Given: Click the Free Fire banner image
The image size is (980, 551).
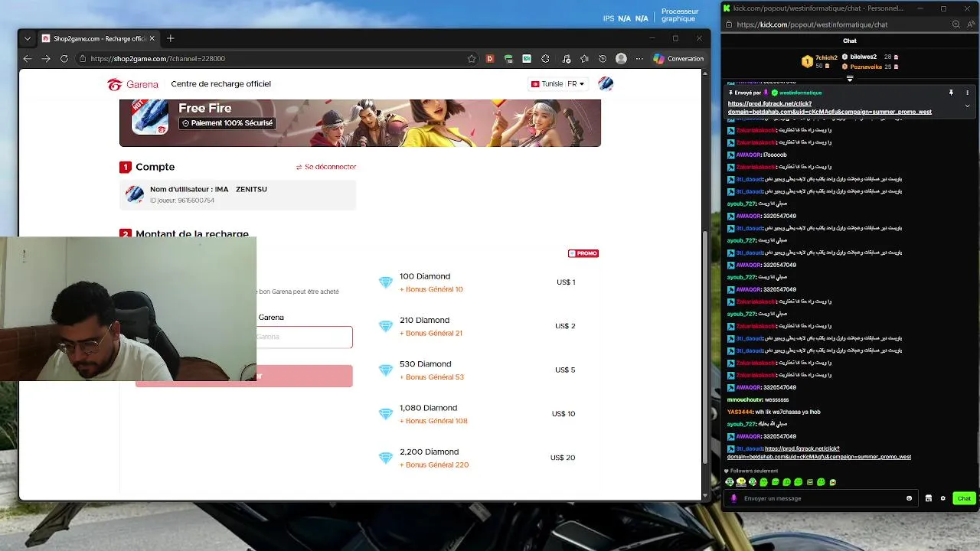Looking at the screenshot, I should pyautogui.click(x=360, y=122).
